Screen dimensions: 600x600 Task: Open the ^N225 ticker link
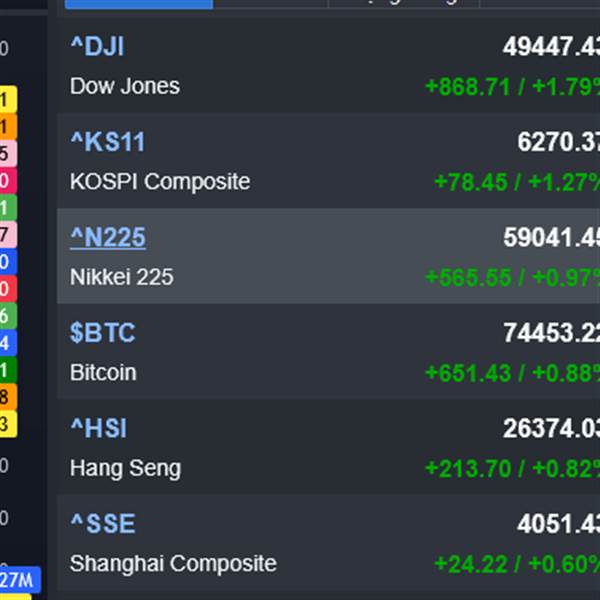point(108,238)
